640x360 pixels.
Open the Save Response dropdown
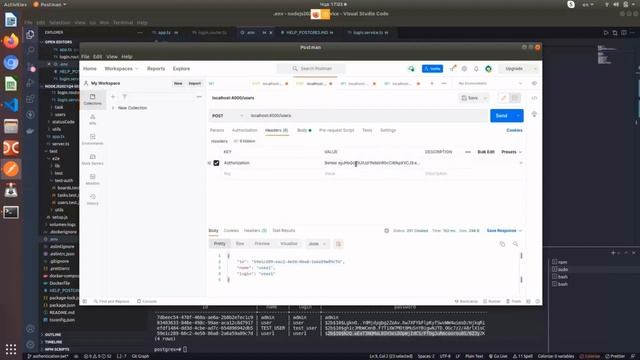504,231
